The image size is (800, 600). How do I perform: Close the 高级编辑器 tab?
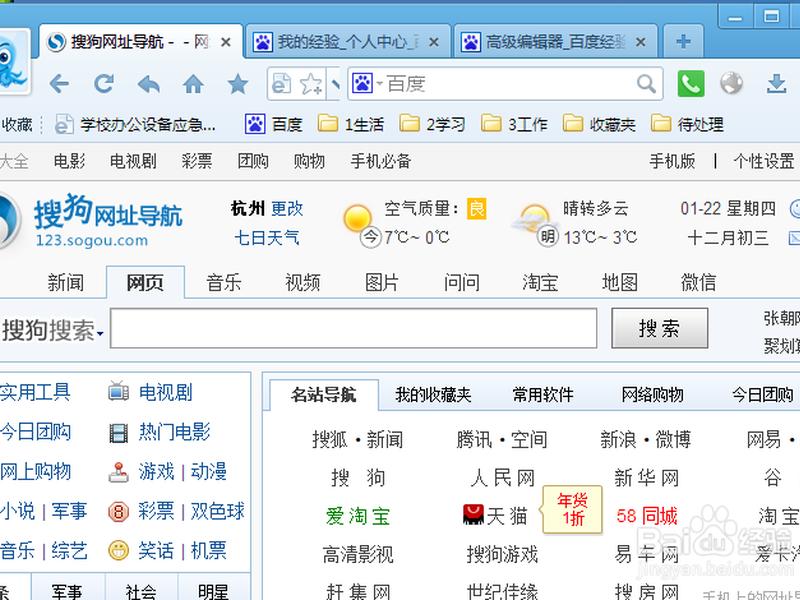click(x=641, y=42)
